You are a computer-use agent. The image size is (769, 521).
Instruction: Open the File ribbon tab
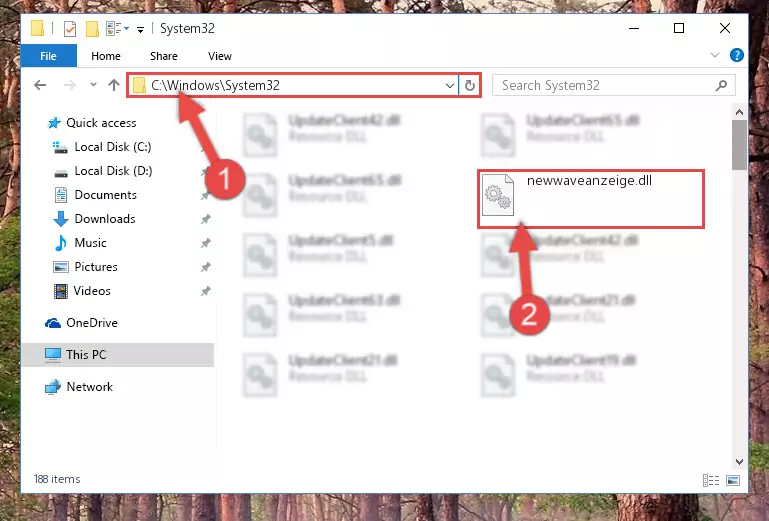[x=49, y=56]
